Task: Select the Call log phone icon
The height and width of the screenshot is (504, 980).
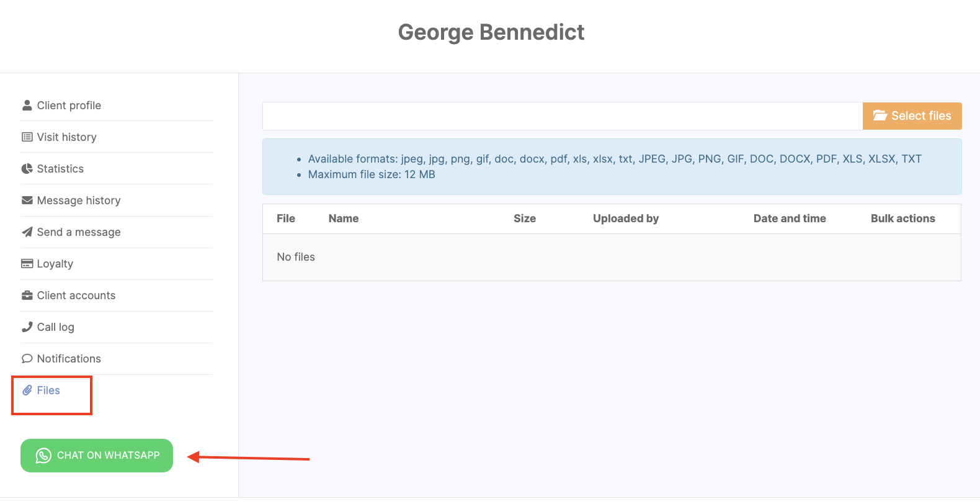Action: 27,327
